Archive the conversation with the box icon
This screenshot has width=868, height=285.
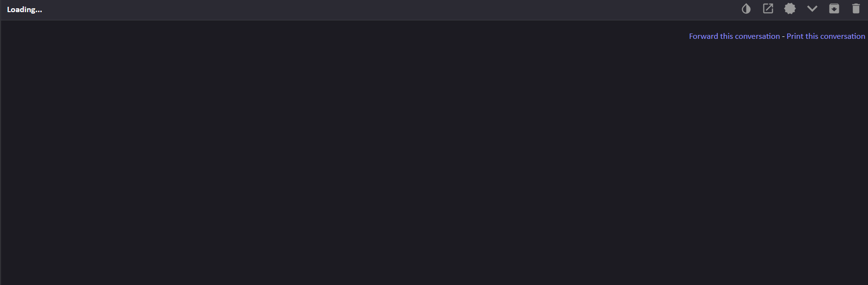834,9
